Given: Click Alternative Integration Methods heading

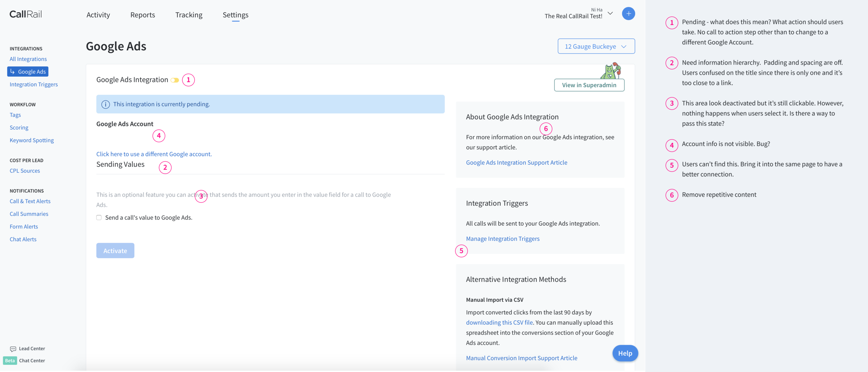Looking at the screenshot, I should pos(516,280).
